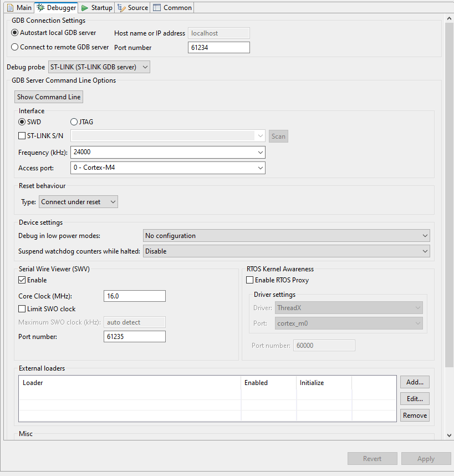Click Add... external loader button
This screenshot has width=454, height=476.
pos(415,382)
